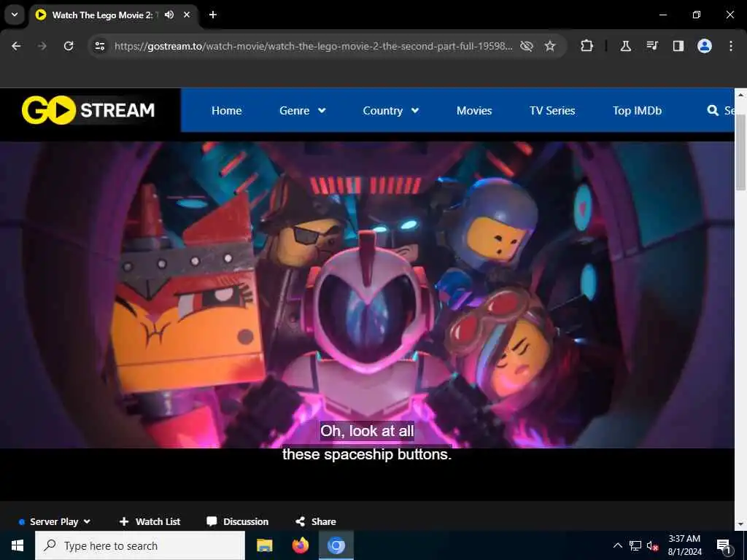Toggle the browser side panel
Image resolution: width=747 pixels, height=560 pixels.
678,46
